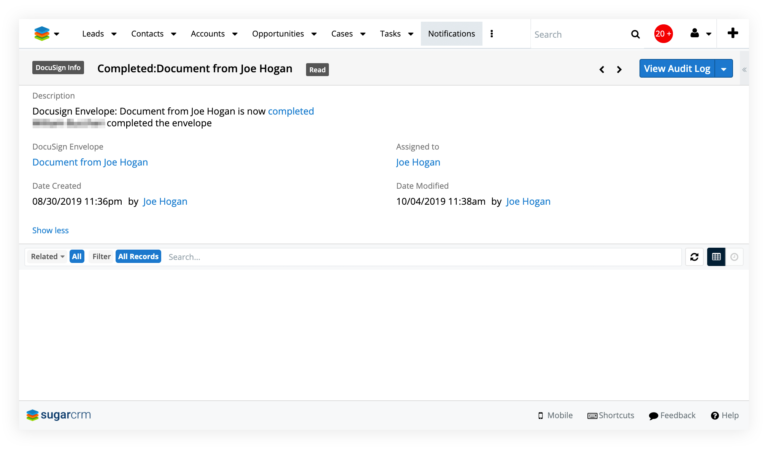Viewport: 768px width, 449px height.
Task: Open the Opportunities module tab
Action: click(278, 34)
